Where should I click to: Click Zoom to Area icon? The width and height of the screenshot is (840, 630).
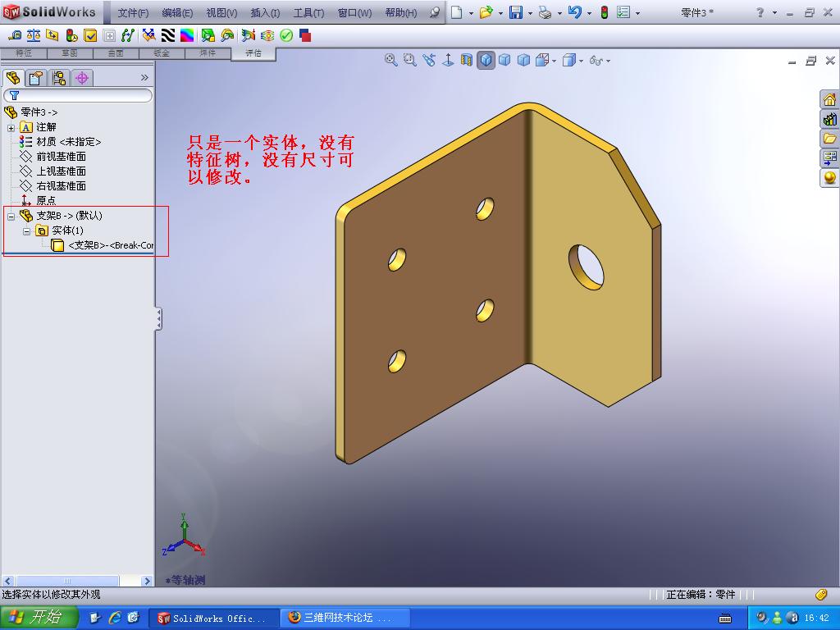410,60
